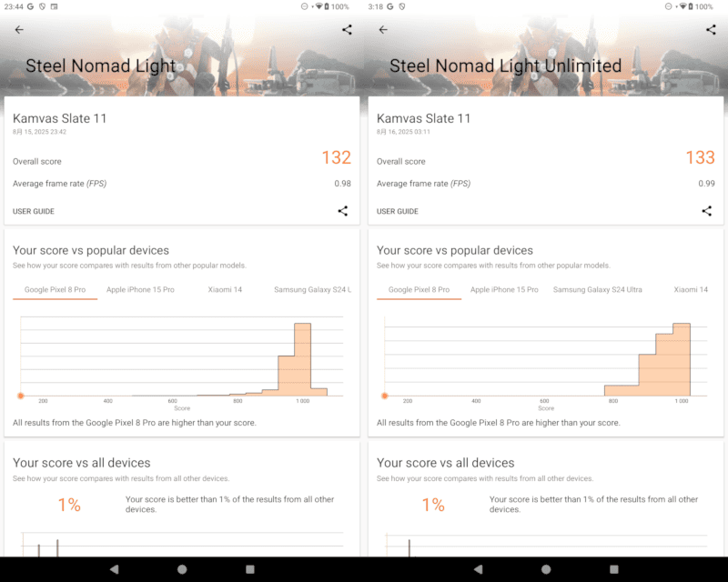Share the 133 score result card
Viewport: 728px width, 582px height.
707,211
